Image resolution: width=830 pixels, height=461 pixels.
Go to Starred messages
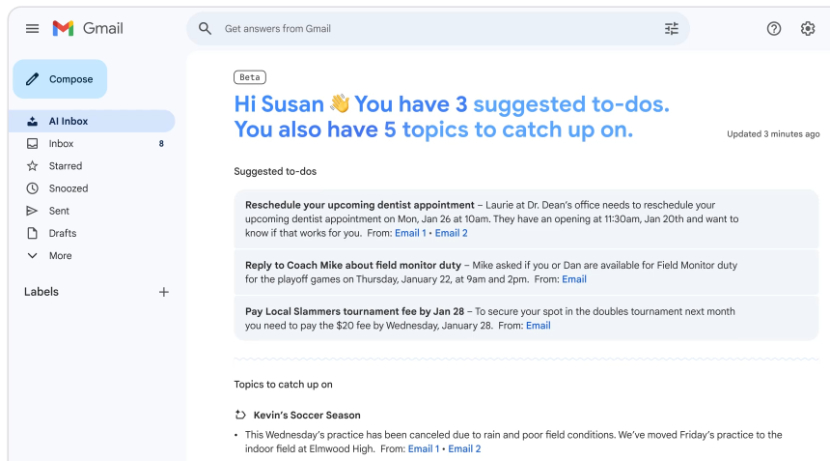pos(65,166)
